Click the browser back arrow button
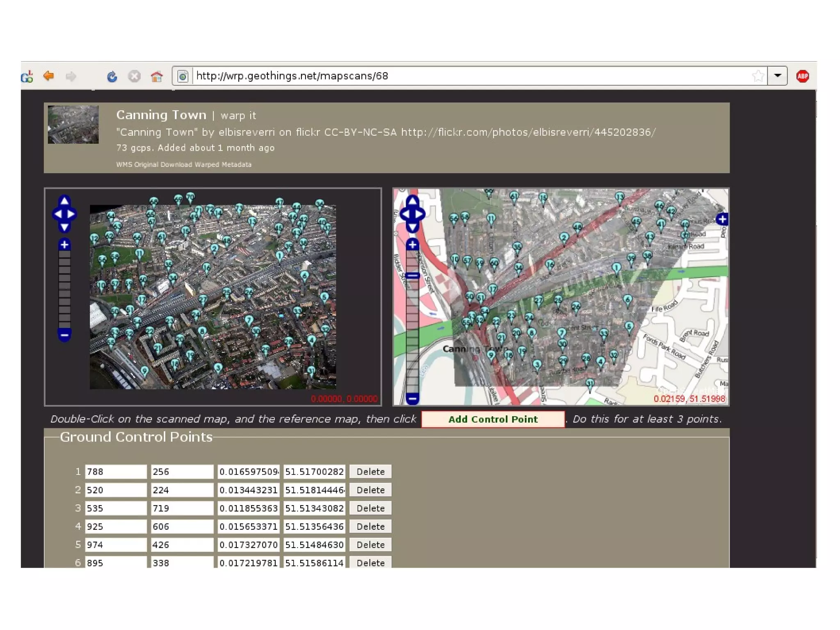The width and height of the screenshot is (840, 630). 49,76
